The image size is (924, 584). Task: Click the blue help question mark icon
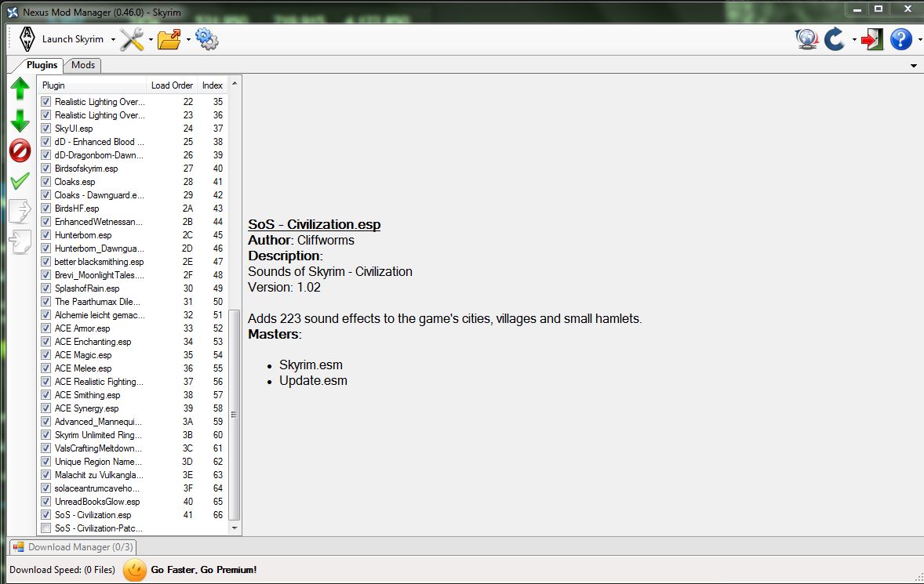click(901, 39)
